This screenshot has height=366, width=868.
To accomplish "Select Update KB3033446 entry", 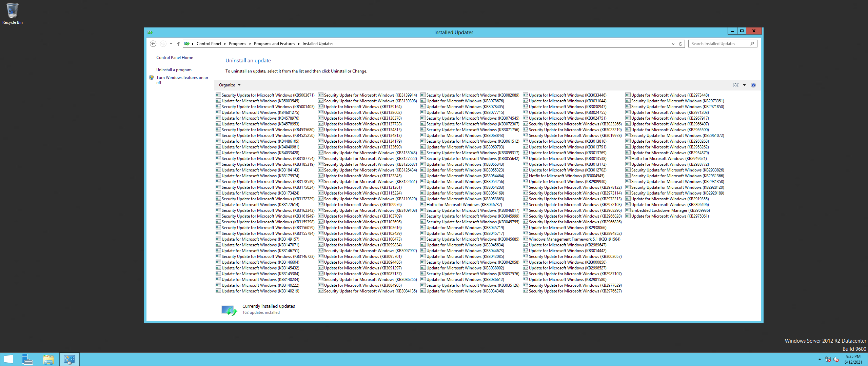I will 565,95.
